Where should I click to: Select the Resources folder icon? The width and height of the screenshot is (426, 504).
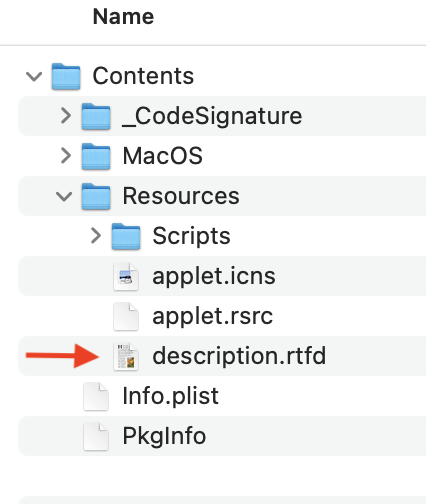(96, 196)
